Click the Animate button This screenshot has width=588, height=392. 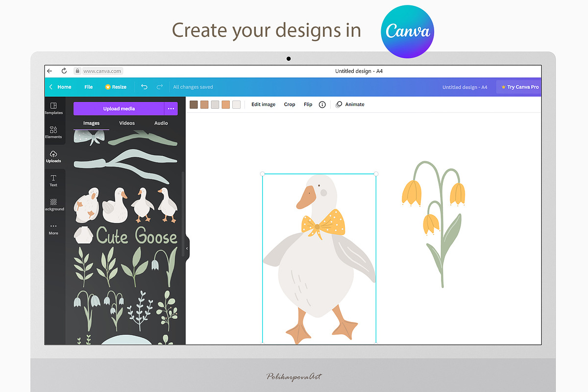(350, 104)
